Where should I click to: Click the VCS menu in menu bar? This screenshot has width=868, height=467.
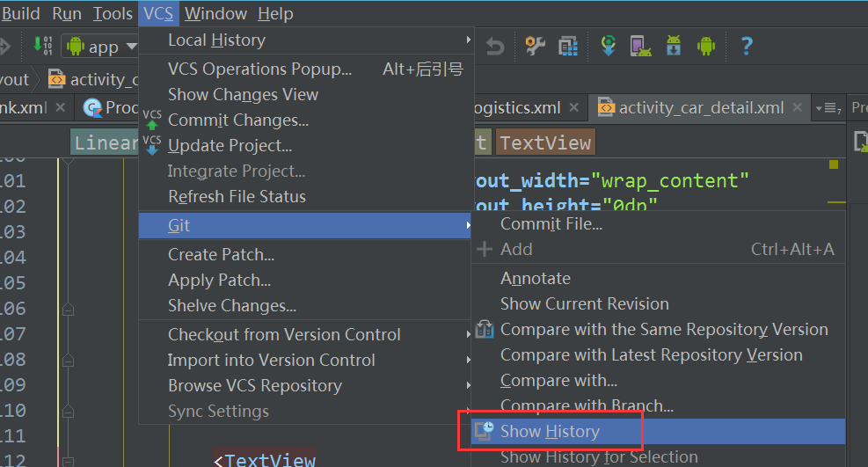(158, 13)
